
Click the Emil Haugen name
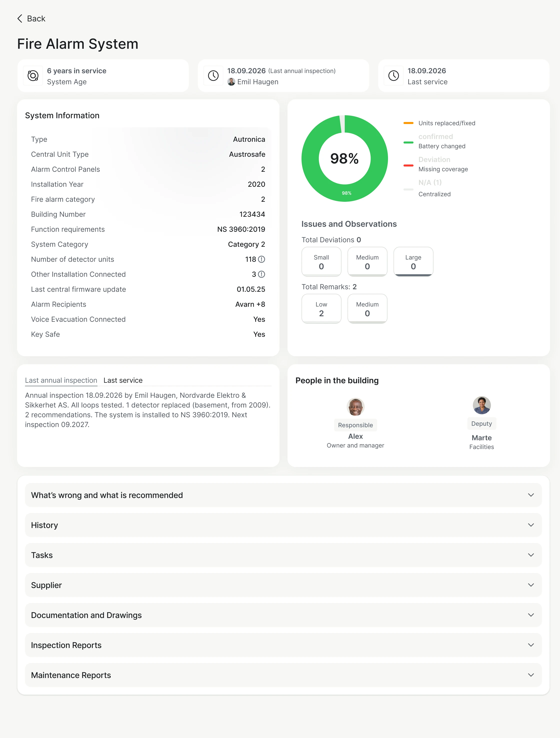pos(258,82)
